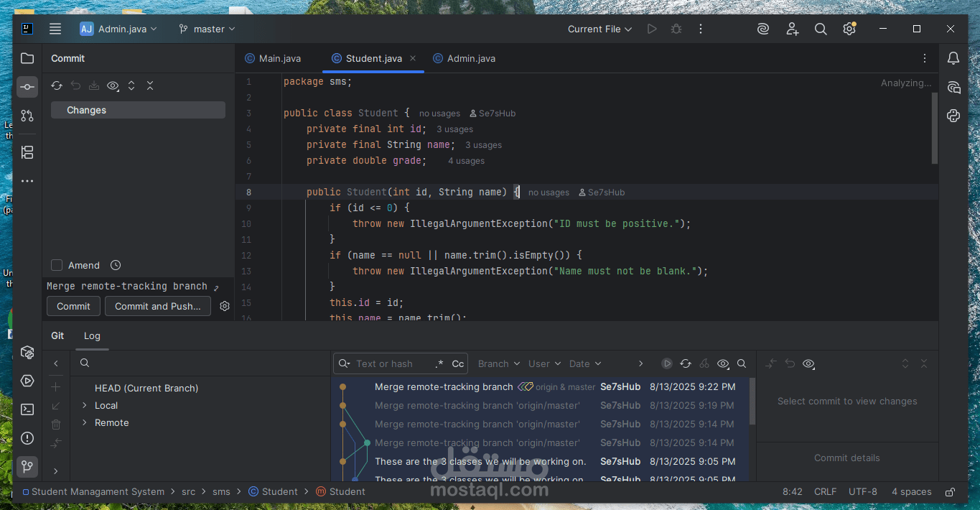
Task: Open the Current File run configuration dropdown
Action: pyautogui.click(x=599, y=29)
